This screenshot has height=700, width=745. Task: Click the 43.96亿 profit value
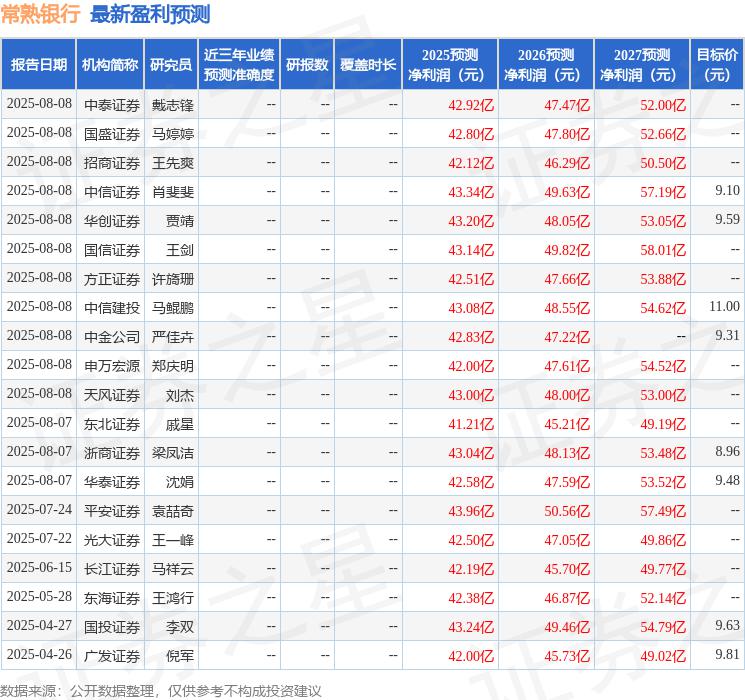[471, 511]
